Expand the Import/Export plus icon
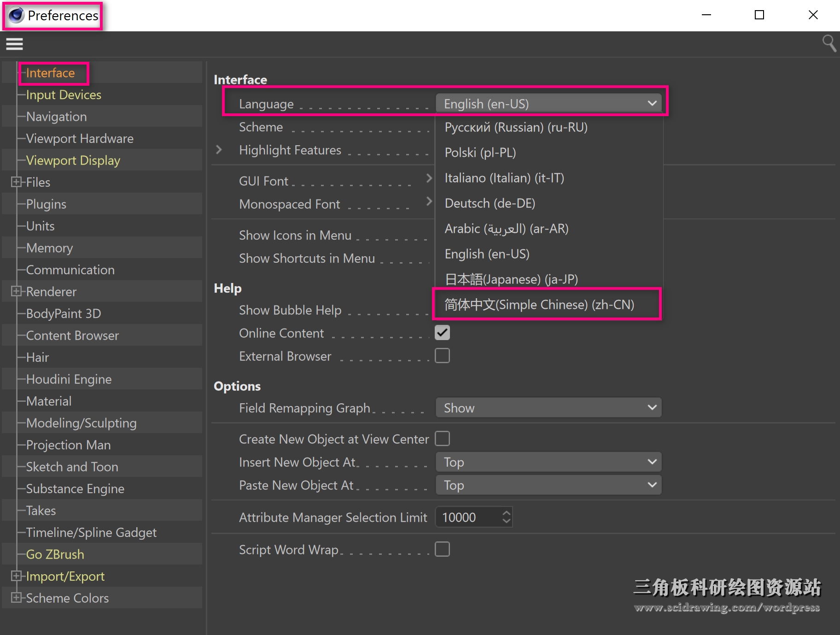 (16, 576)
